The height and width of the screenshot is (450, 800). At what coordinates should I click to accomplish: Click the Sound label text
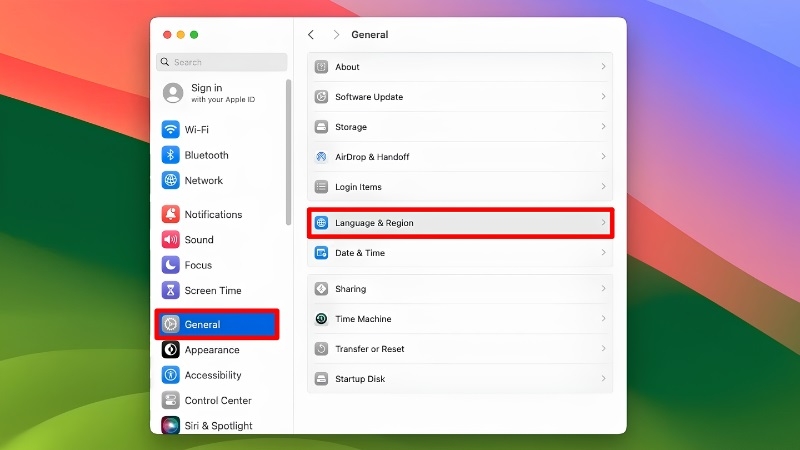coord(199,240)
